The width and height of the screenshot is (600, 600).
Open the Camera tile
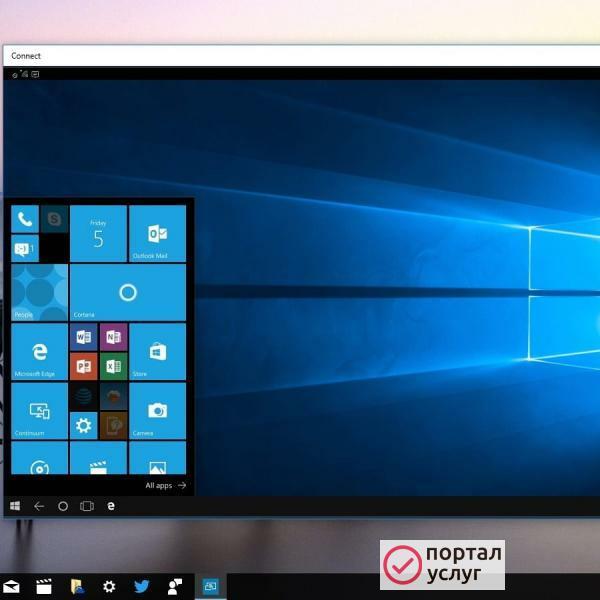(158, 411)
